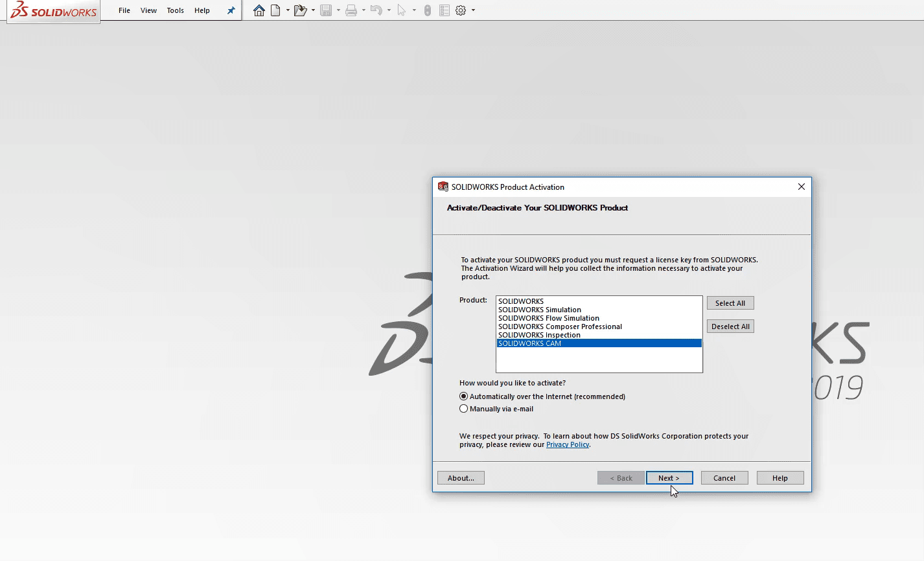Open the View menu
The image size is (924, 561).
tap(149, 10)
